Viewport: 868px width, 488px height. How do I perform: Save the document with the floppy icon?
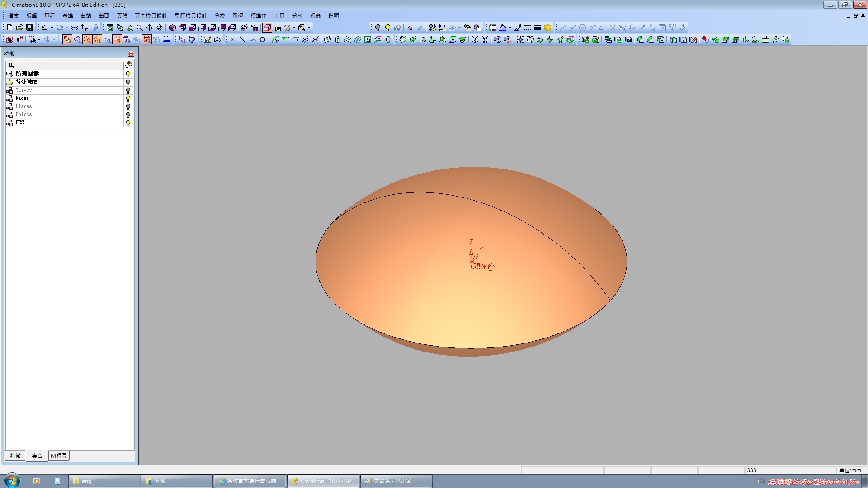[29, 28]
